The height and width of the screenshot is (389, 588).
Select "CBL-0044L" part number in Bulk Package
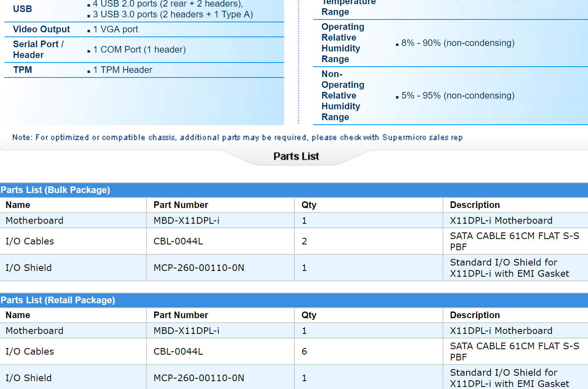[178, 242]
